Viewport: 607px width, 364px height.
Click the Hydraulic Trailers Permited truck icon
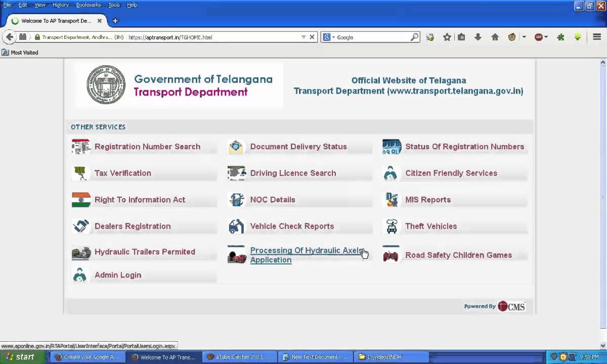coord(81,252)
